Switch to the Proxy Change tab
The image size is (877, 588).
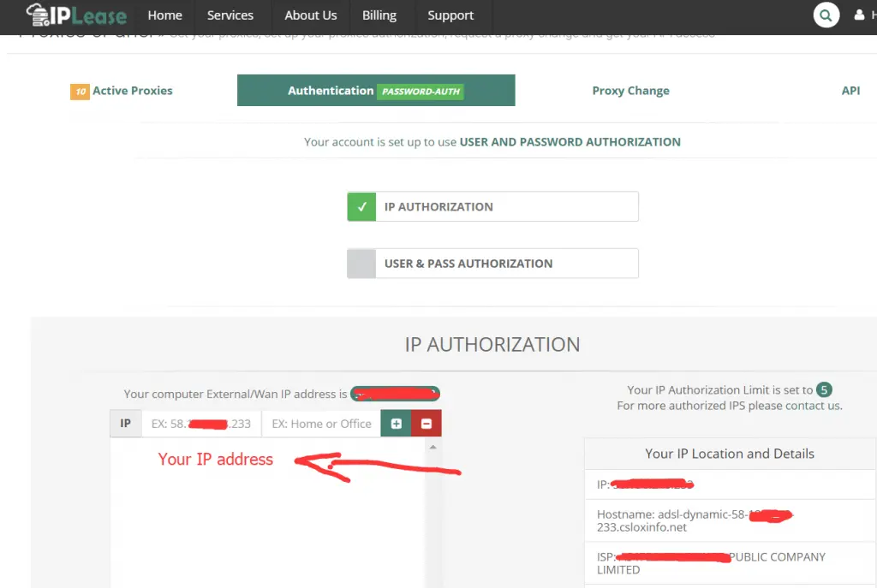click(x=631, y=91)
